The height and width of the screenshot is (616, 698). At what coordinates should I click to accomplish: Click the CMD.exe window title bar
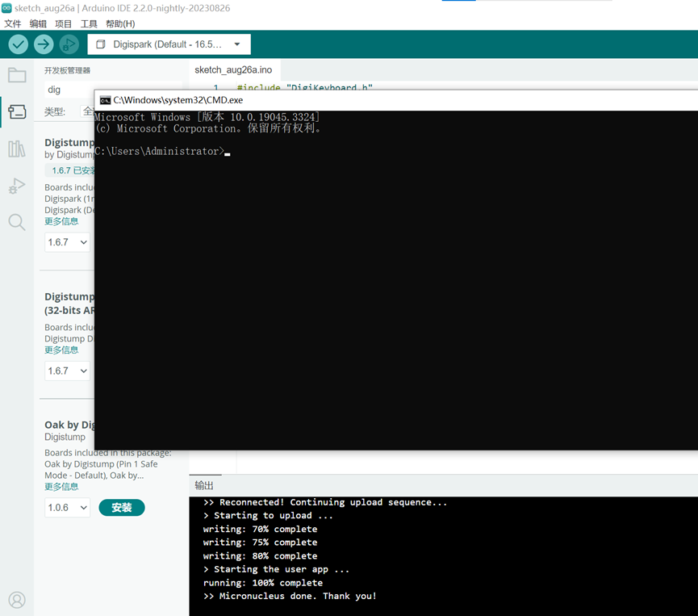pyautogui.click(x=396, y=100)
